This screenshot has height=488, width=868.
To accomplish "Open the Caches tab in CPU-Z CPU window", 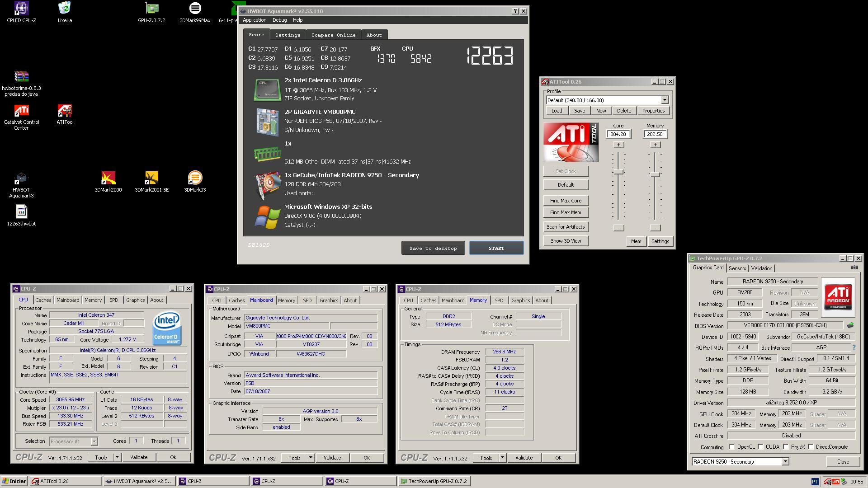I will click(43, 300).
